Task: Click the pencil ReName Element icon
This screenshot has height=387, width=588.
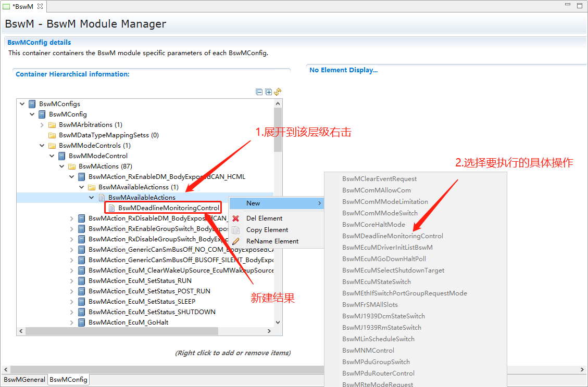Action: click(x=236, y=241)
